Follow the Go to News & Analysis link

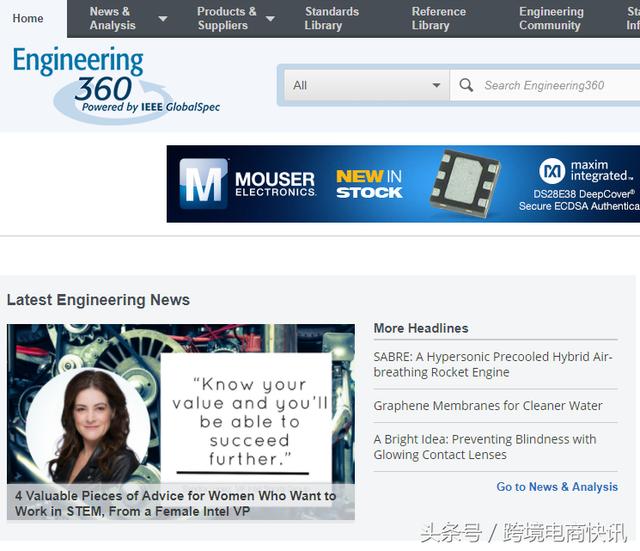click(x=557, y=487)
